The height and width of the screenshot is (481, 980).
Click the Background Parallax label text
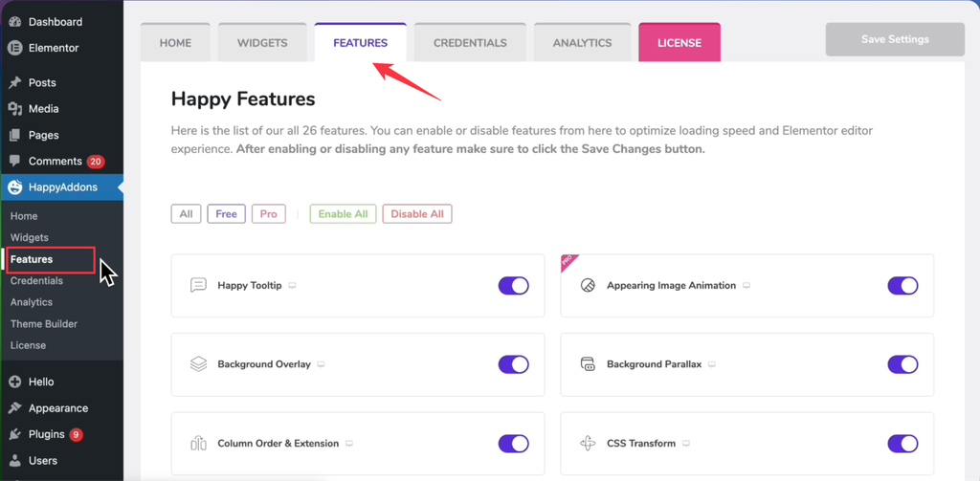coord(655,364)
